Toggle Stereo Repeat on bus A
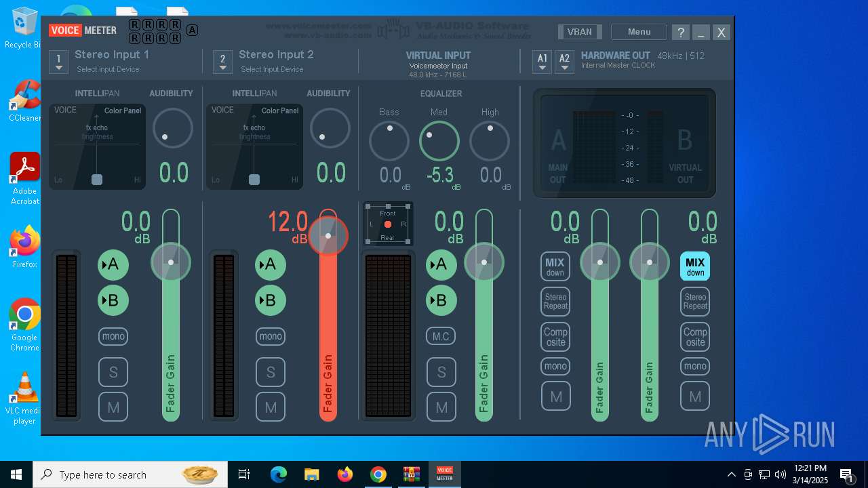Screen dimensions: 868x488 555,302
